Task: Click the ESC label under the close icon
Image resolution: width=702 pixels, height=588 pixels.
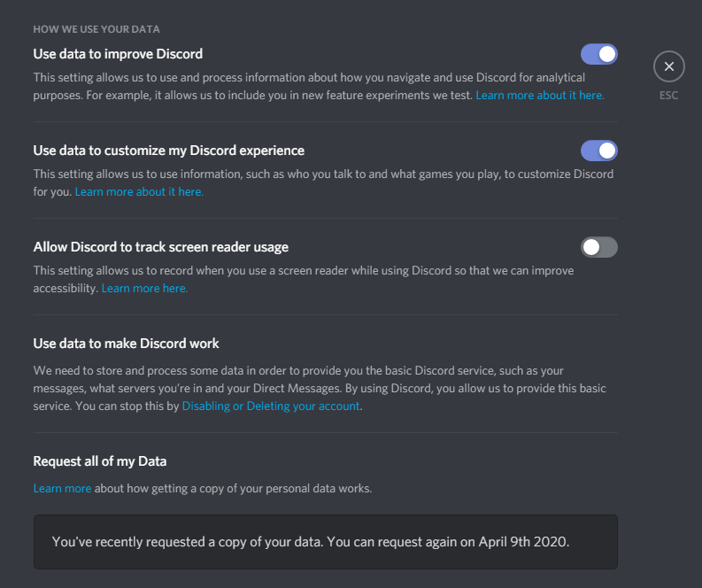Action: point(668,95)
